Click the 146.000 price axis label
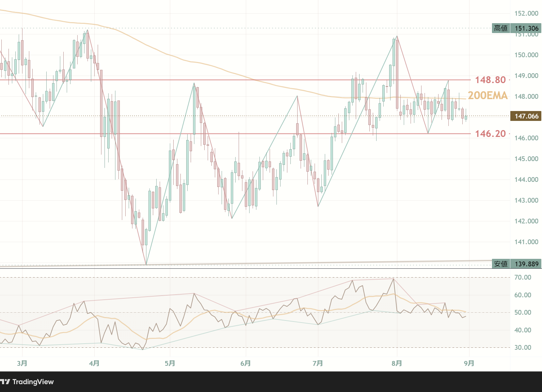 pos(526,138)
